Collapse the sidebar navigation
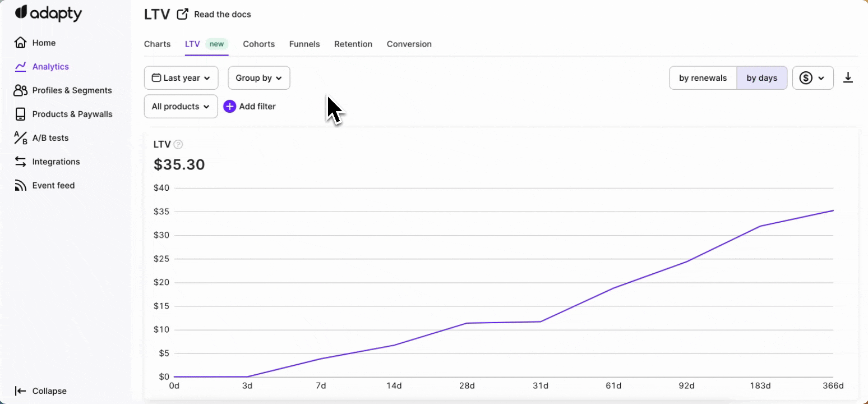This screenshot has width=868, height=404. pos(41,391)
